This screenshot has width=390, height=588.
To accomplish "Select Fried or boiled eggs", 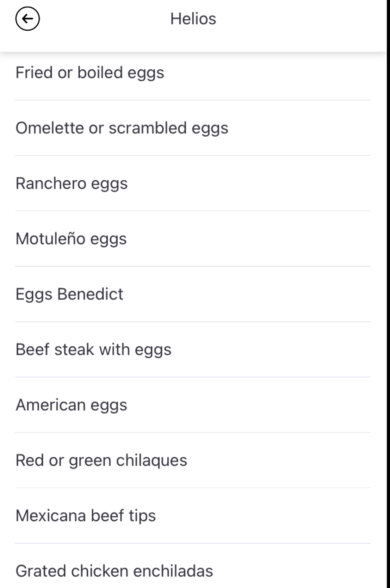I will click(90, 73).
